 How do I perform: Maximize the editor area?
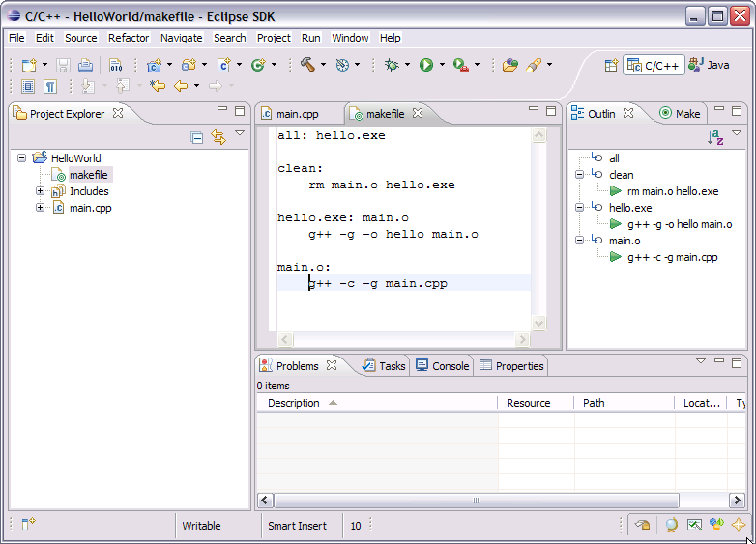click(551, 111)
